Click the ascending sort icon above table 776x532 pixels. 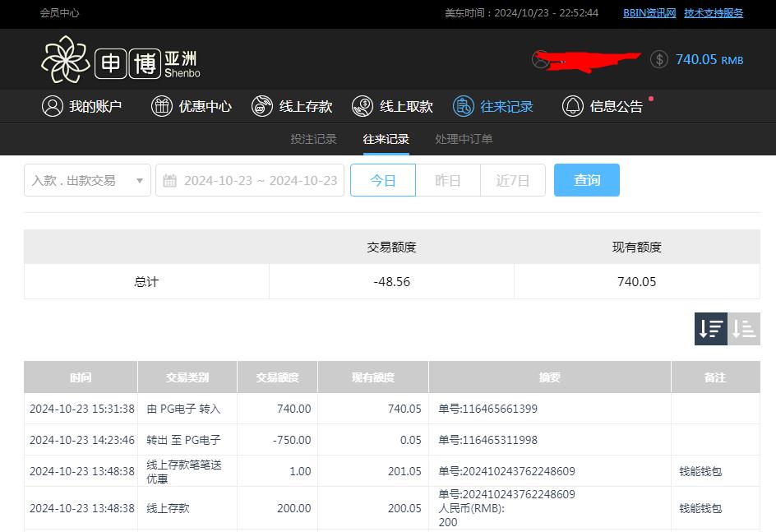744,328
